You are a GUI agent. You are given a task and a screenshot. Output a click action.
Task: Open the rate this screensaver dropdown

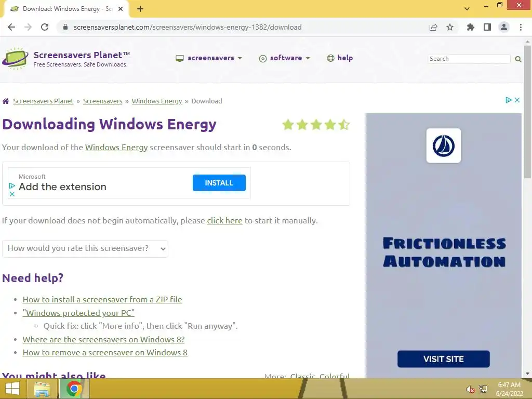click(85, 249)
